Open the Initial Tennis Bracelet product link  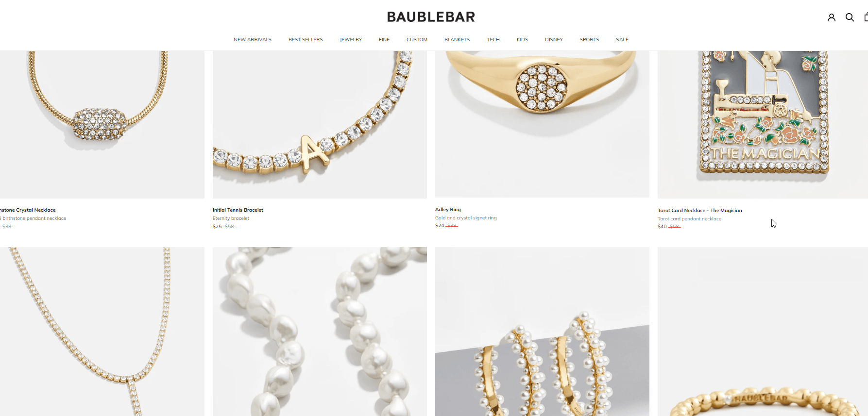[238, 210]
